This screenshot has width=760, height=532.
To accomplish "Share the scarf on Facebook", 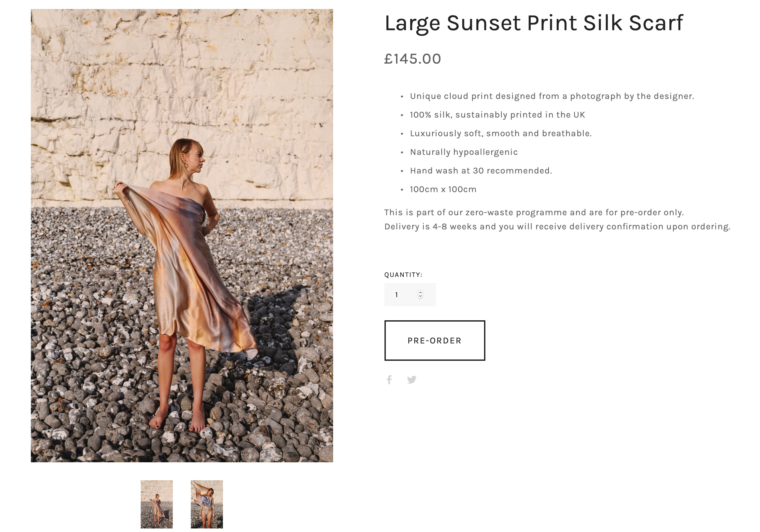I will (x=389, y=380).
